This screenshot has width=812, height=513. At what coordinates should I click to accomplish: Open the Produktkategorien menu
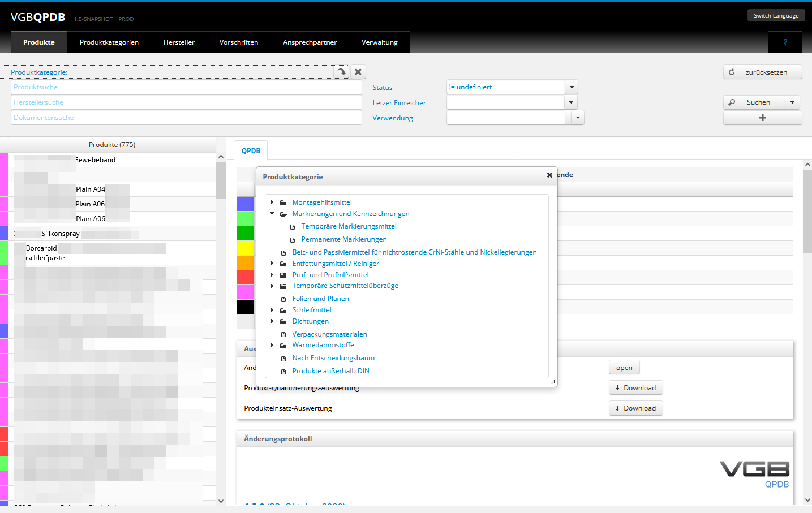pos(109,42)
